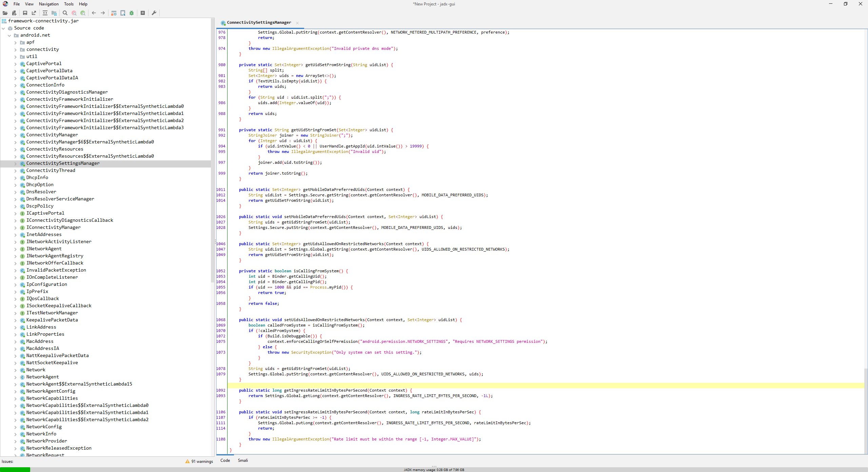
Task: Open a file with the open file icon
Action: point(5,13)
